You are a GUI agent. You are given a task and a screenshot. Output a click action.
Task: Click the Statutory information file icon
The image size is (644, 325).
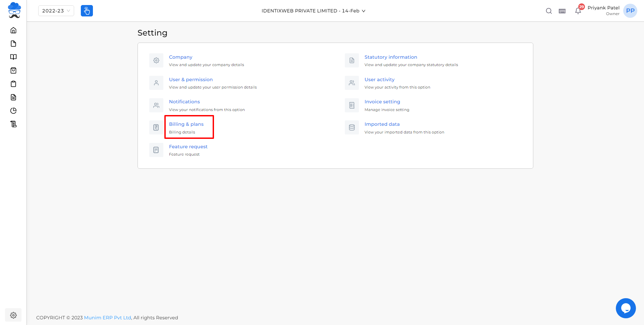tap(352, 60)
